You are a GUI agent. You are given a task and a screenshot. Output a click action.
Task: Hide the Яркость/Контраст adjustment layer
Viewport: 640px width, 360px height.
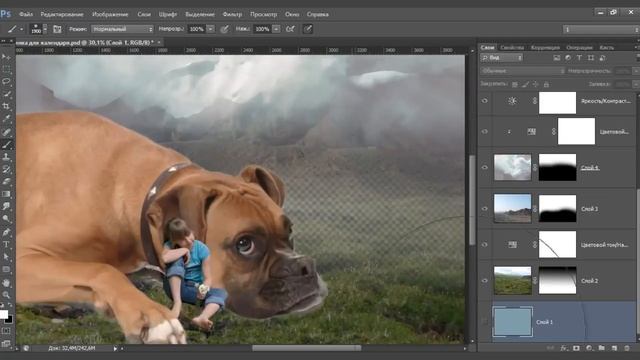tap(485, 101)
